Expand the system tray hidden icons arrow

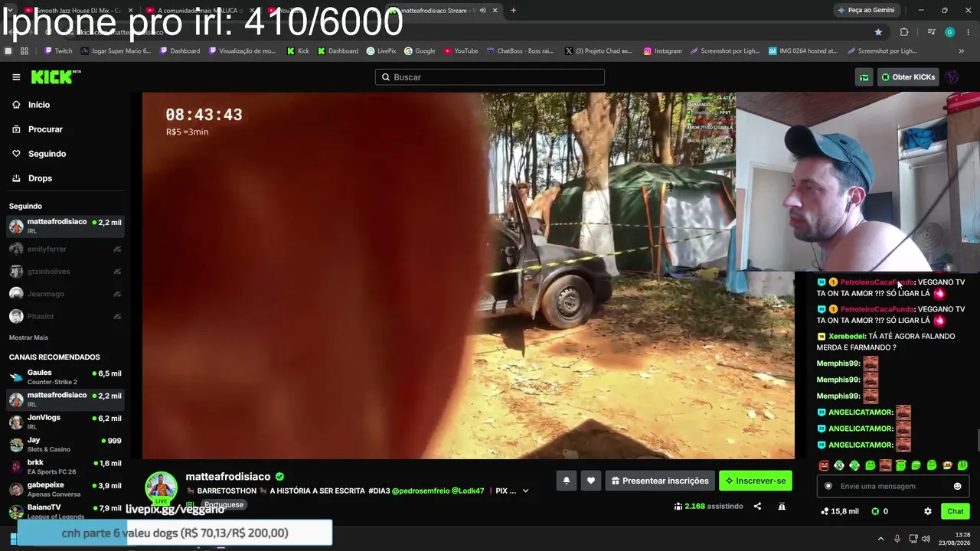880,539
